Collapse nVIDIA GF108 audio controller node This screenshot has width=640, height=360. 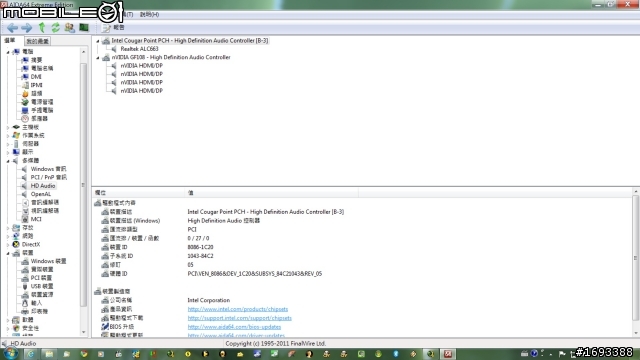(x=98, y=58)
